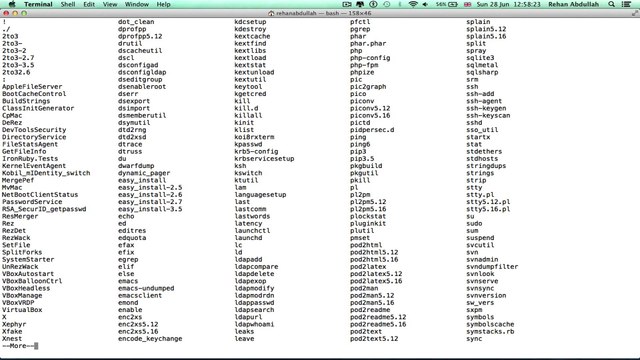Click the 'koi8rxterm' entry
This screenshot has width=640, height=360.
click(254, 137)
